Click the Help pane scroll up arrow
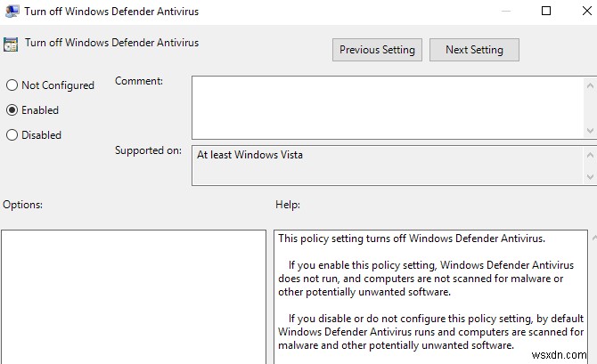Screen dimensions: 597x364 point(592,239)
